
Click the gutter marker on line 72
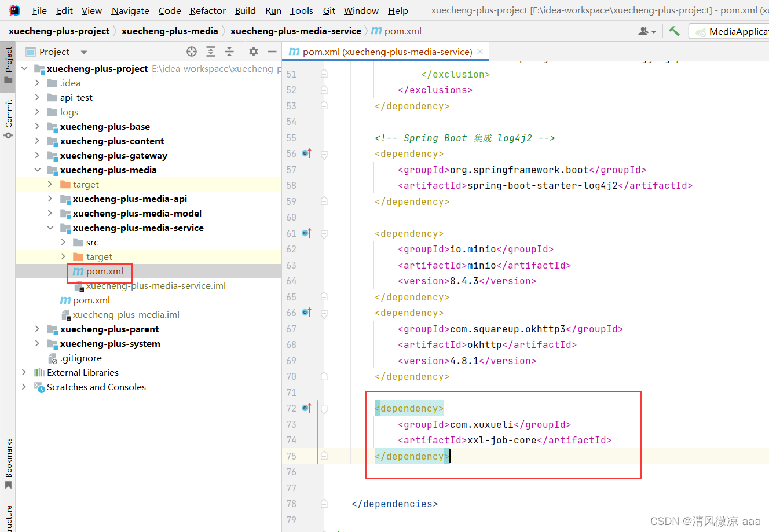pyautogui.click(x=307, y=408)
